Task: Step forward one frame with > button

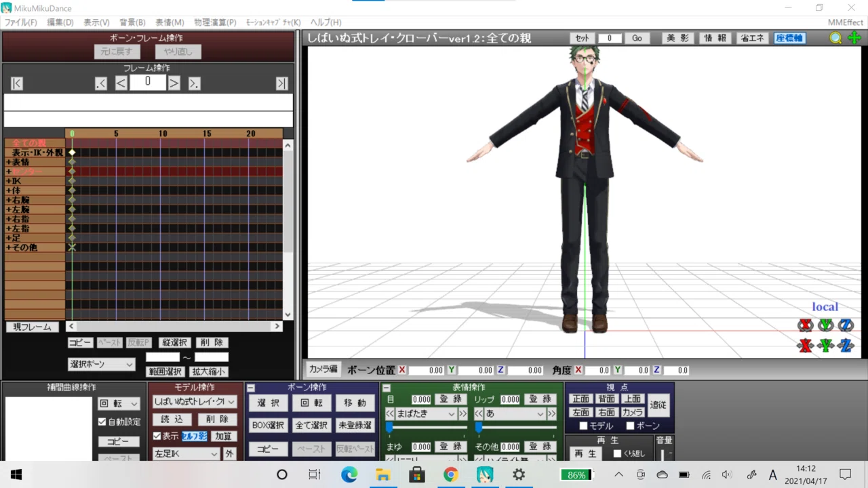Action: [174, 83]
